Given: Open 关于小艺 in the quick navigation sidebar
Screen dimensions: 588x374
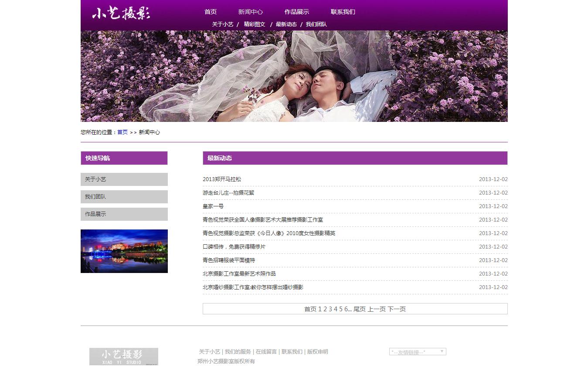Looking at the screenshot, I should click(124, 179).
